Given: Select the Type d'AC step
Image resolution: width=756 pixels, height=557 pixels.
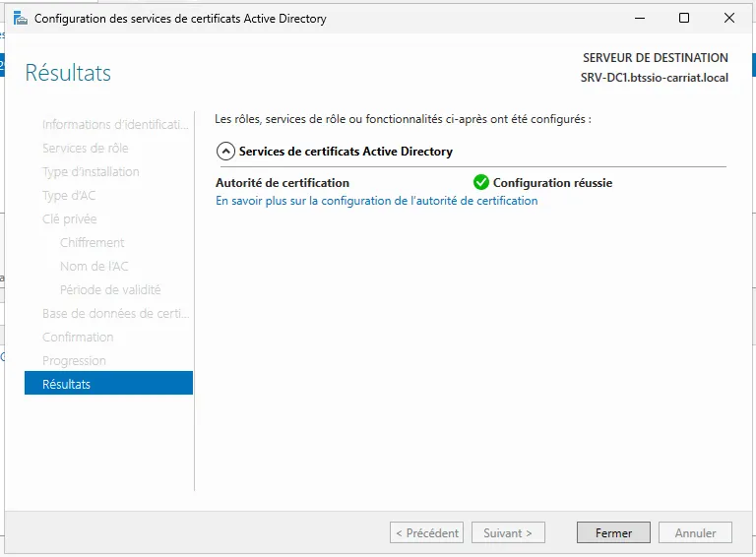Looking at the screenshot, I should (x=68, y=195).
